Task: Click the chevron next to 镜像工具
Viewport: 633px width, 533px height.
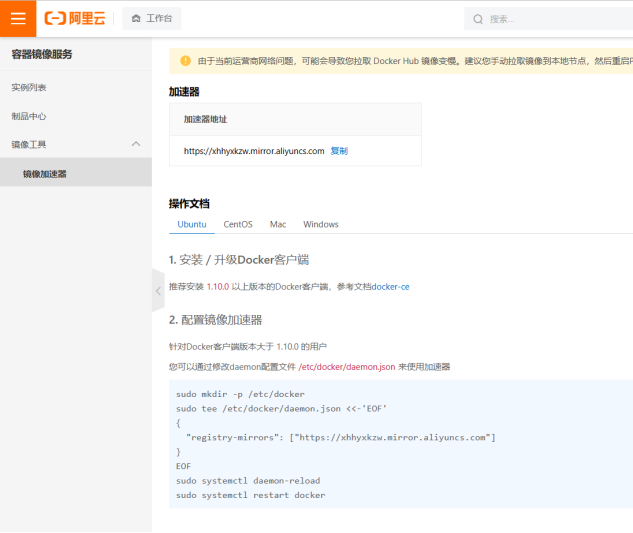Action: point(136,144)
